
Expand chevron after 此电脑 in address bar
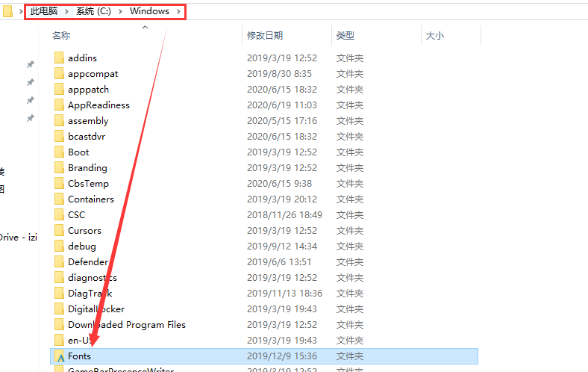pyautogui.click(x=66, y=11)
